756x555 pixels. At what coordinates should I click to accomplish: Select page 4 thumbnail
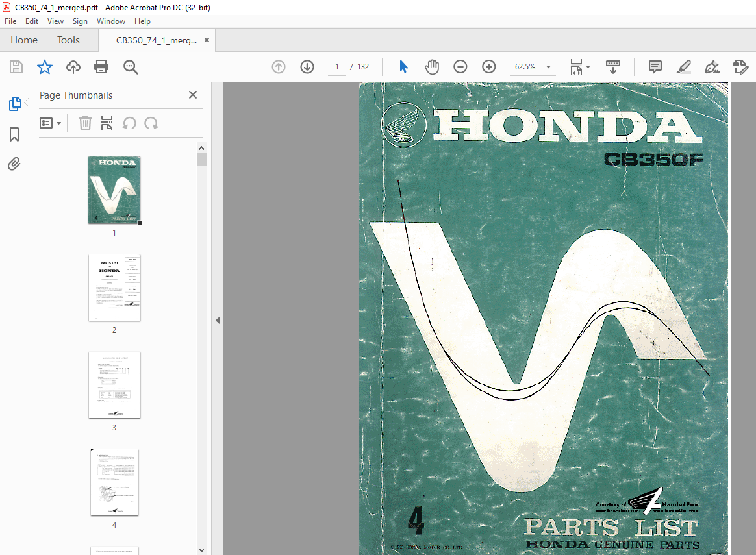pos(114,482)
